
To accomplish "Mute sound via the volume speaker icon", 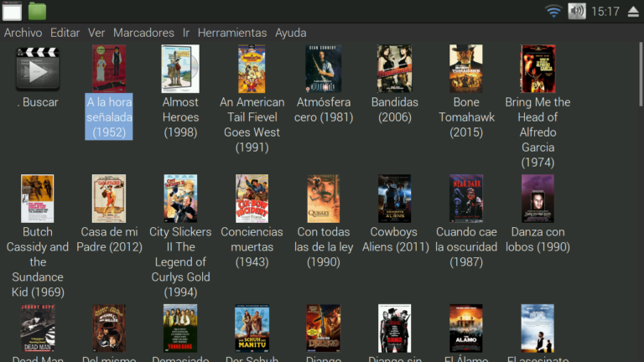I will point(577,11).
